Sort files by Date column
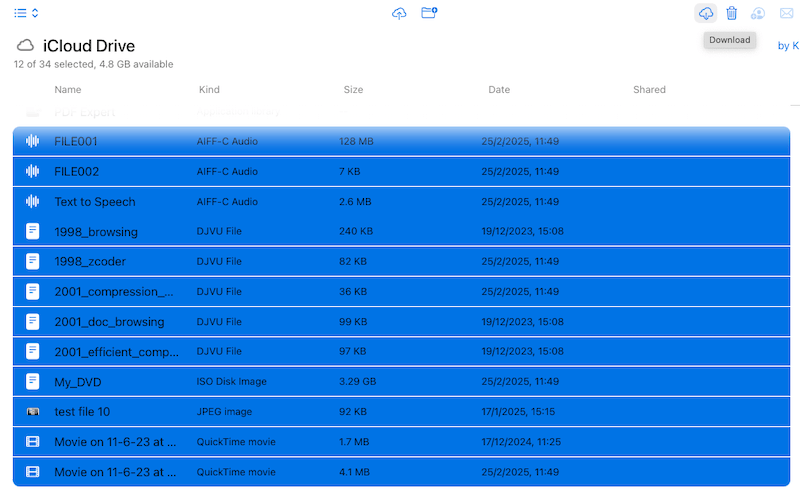The width and height of the screenshot is (800, 489). (499, 90)
